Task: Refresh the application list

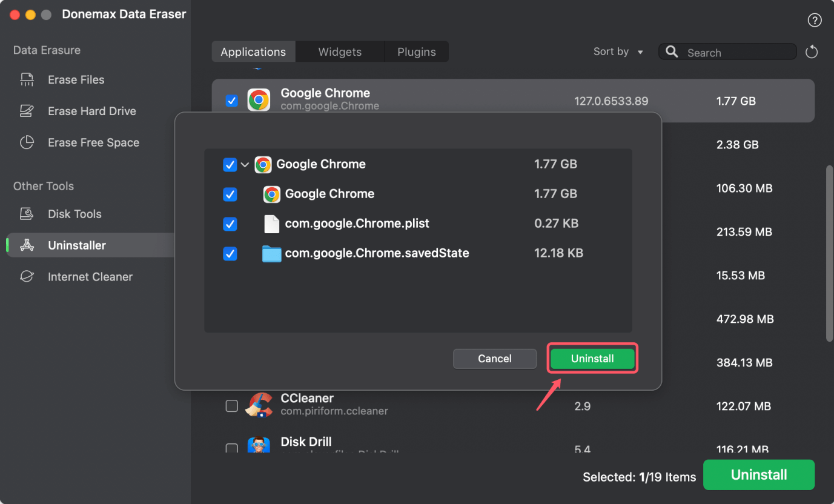Action: [812, 53]
